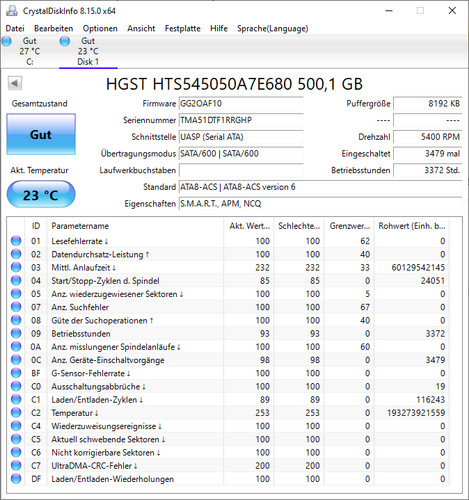Click the Betriebsstunden value 3372 Std.
Screen dimensions: 469x500
click(428, 170)
